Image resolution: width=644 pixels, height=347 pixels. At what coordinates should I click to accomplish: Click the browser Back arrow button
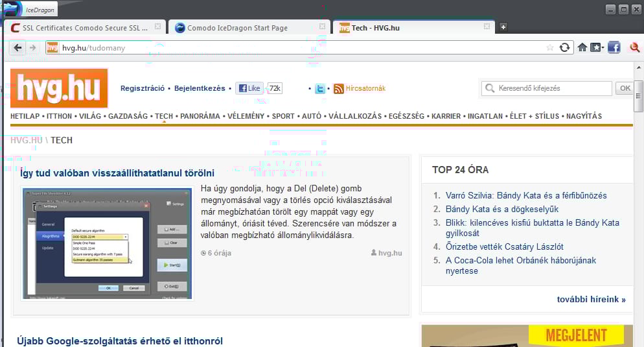click(17, 48)
